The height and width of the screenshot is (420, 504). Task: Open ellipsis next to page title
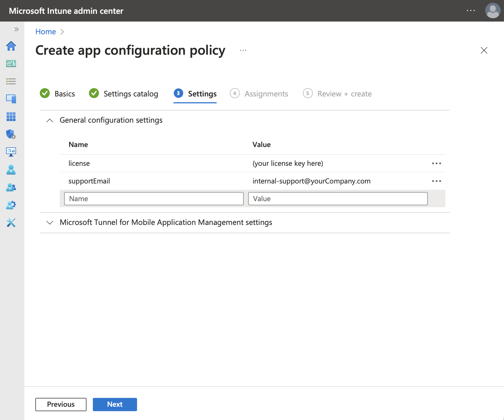coord(243,50)
